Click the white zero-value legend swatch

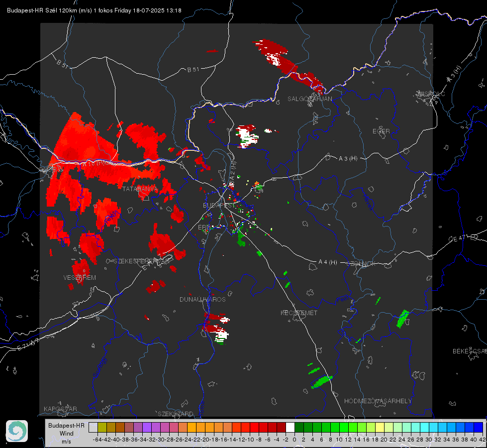point(290,428)
